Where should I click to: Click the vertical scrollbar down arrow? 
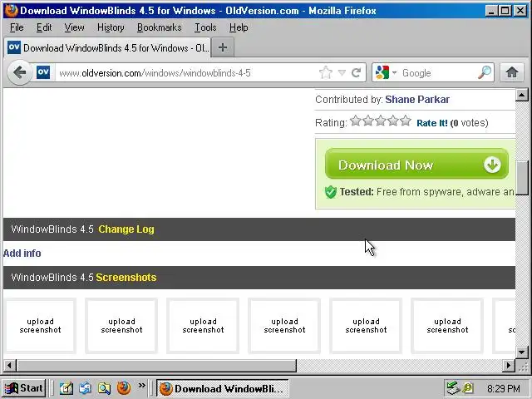coord(522,352)
